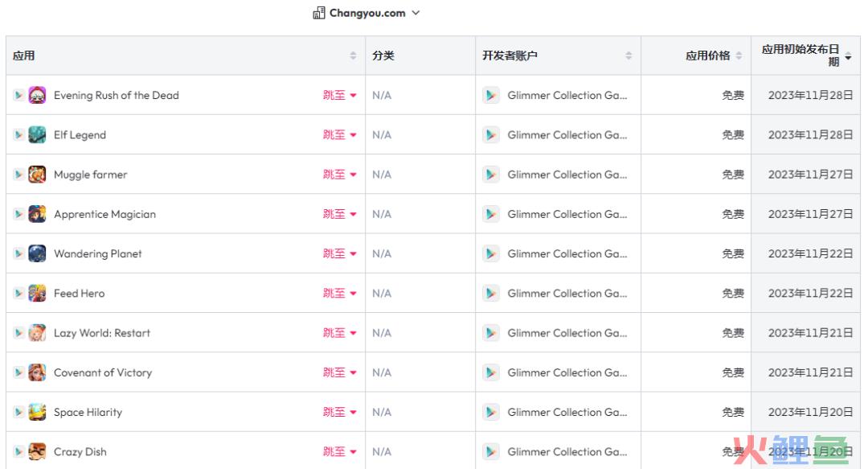Screen dimensions: 868x469
Task: Click developer Play icon in Elf Legend row
Action: click(x=490, y=134)
